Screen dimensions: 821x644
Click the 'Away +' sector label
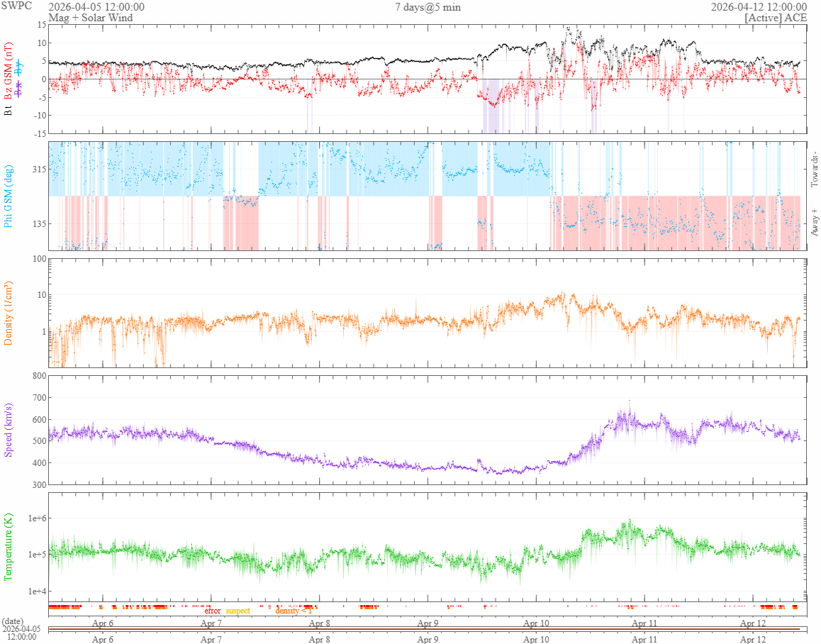pos(814,222)
